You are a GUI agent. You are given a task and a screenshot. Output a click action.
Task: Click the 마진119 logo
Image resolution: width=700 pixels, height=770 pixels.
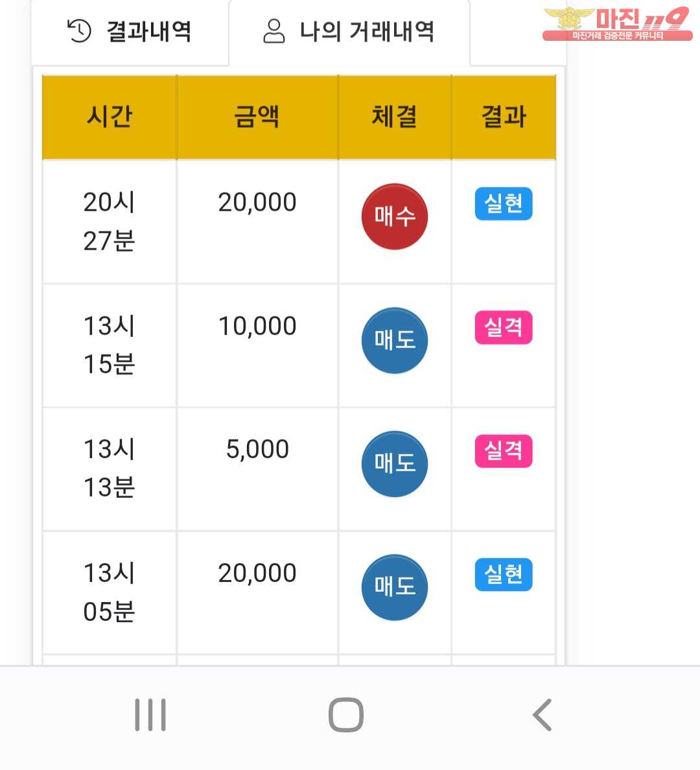(x=617, y=23)
